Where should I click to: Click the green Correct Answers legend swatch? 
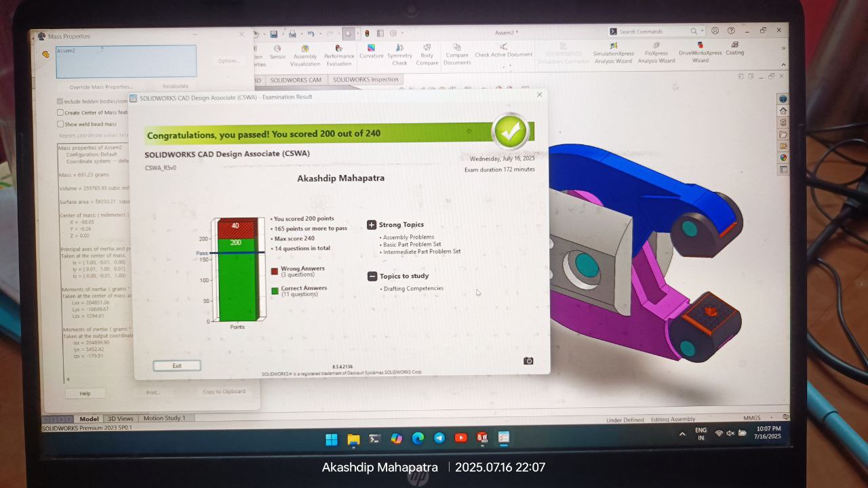275,291
